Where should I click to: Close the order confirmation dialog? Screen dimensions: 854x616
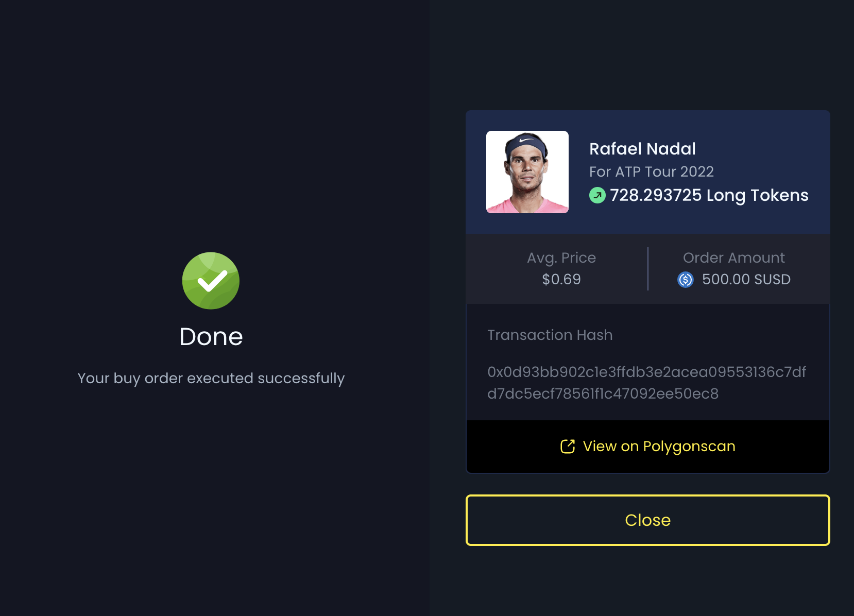click(648, 520)
